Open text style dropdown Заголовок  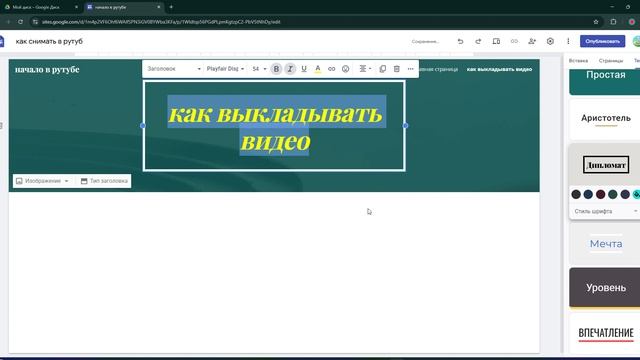point(174,69)
